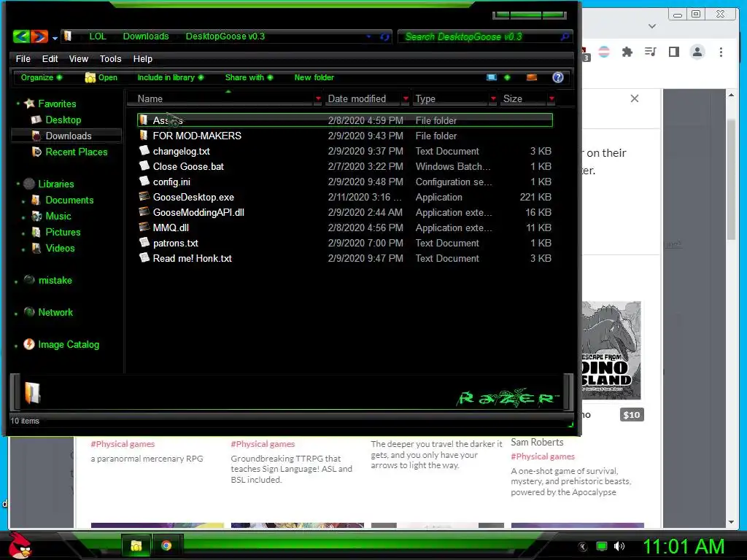Open the view options dropdown arrow

507,77
